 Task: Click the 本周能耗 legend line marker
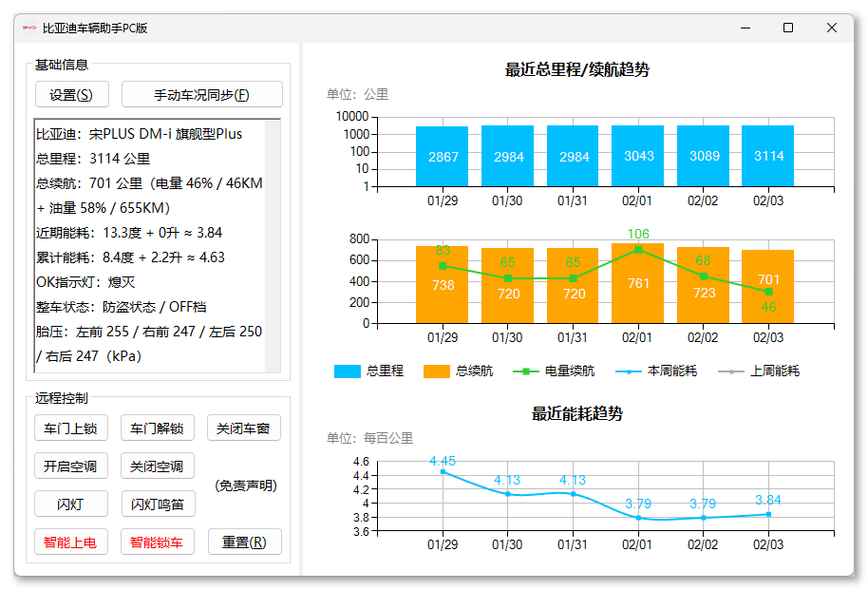tap(629, 371)
